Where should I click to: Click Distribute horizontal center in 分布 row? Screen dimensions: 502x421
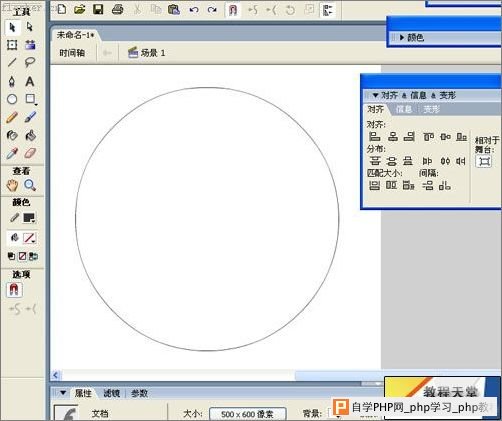(445, 161)
